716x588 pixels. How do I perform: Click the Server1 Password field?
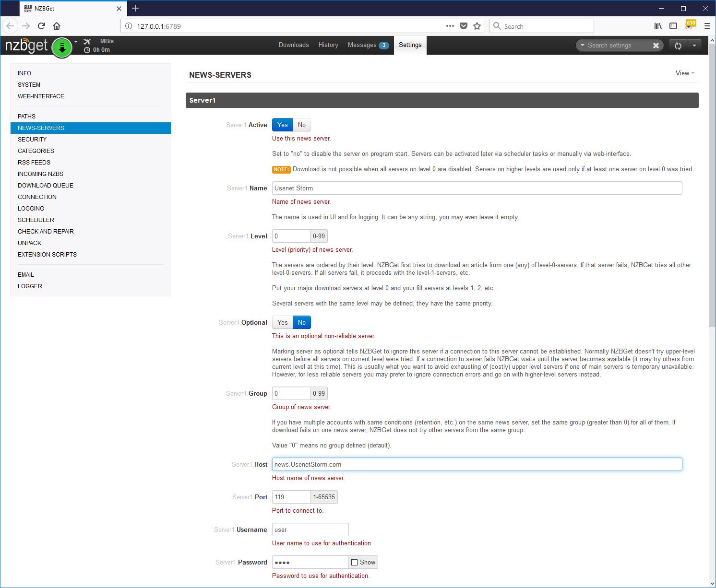[x=310, y=562]
